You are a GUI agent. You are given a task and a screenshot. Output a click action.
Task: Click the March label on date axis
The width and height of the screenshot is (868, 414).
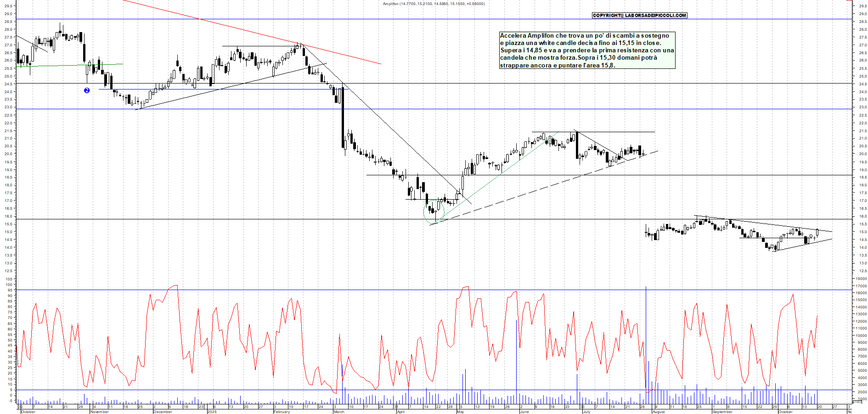339,412
